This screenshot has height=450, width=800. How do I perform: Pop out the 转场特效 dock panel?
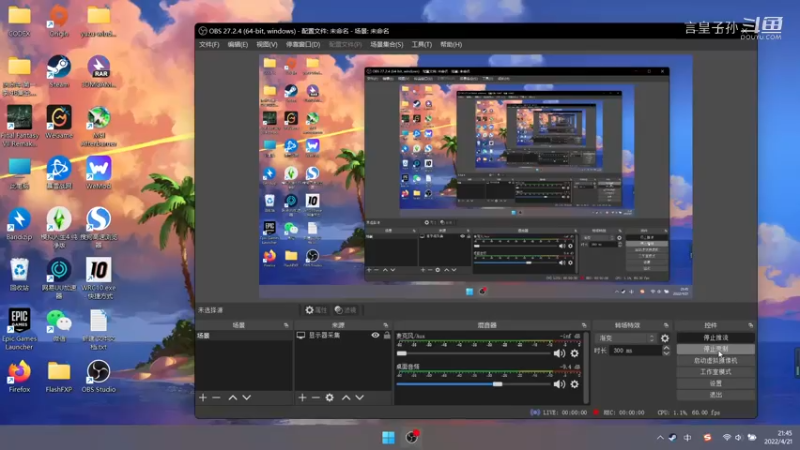click(x=666, y=325)
